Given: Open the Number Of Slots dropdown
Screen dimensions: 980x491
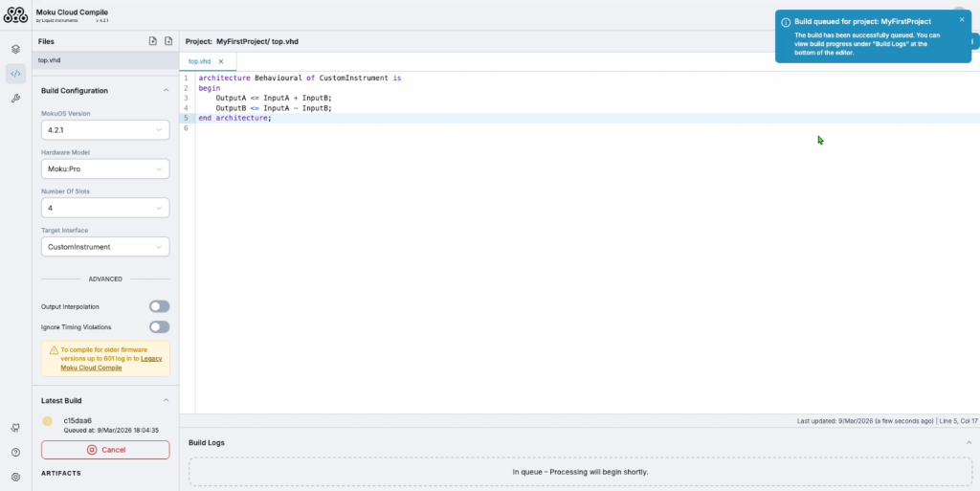Looking at the screenshot, I should (x=105, y=208).
